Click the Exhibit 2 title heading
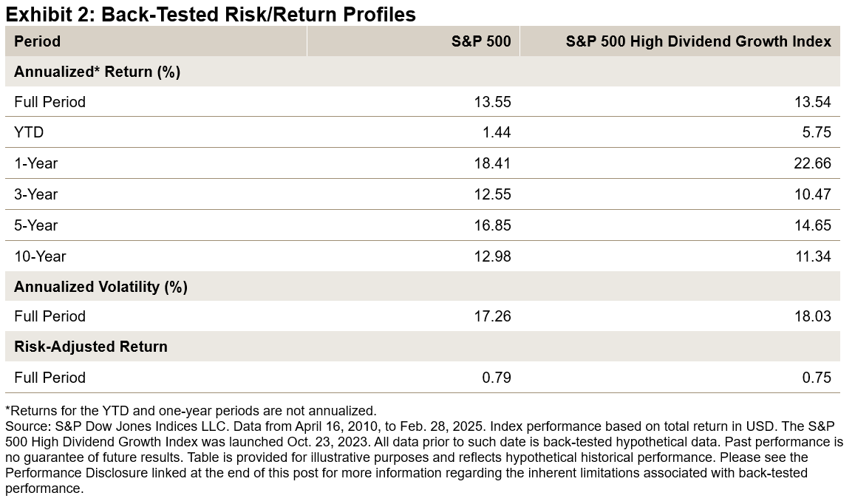Image resolution: width=855 pixels, height=504 pixels. coord(211,14)
